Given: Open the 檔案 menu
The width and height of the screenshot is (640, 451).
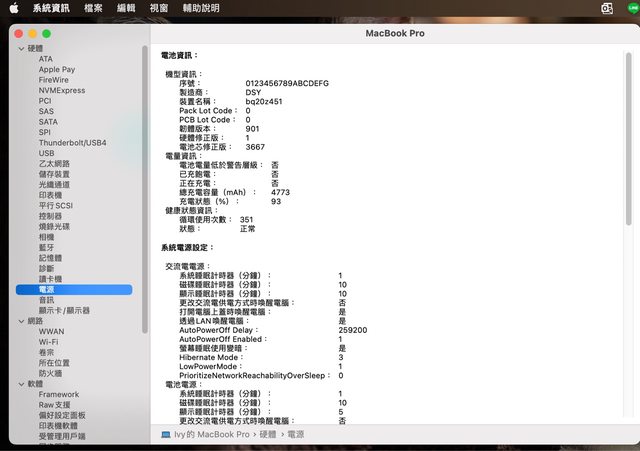Looking at the screenshot, I should [x=93, y=8].
